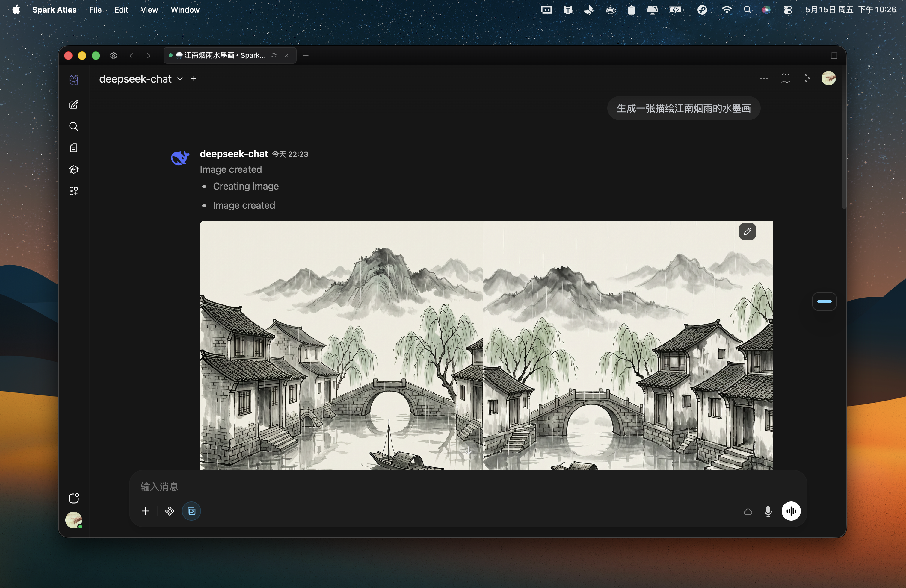The image size is (906, 588).
Task: Click the timestamp 今天 22:23
Action: pyautogui.click(x=290, y=154)
